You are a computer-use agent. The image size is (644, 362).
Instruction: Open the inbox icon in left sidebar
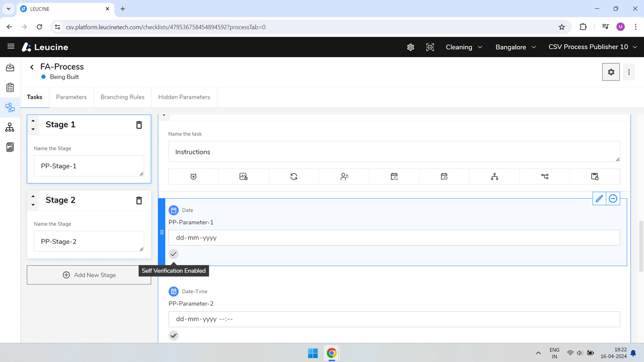10,67
